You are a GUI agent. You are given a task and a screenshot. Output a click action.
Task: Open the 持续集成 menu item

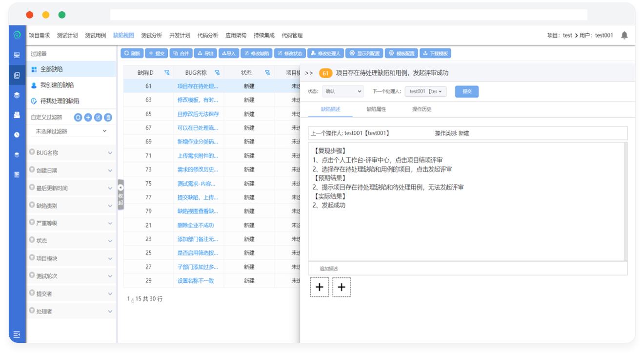click(x=264, y=35)
